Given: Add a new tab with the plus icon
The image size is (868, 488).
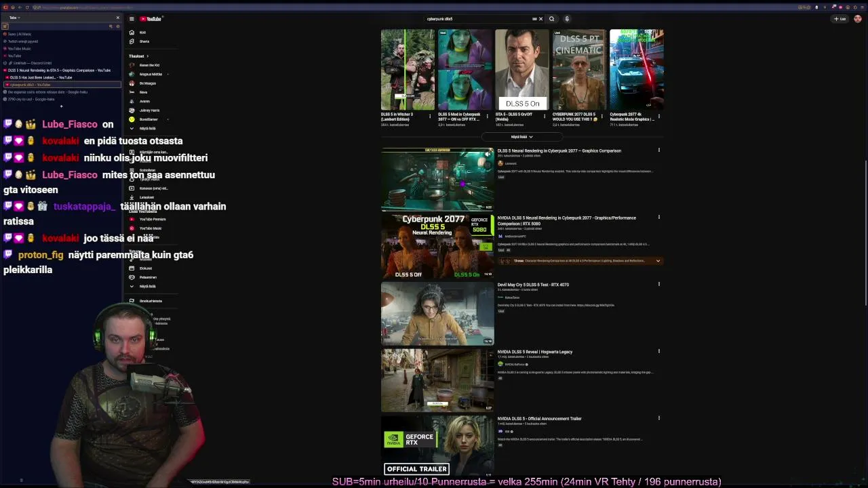Looking at the screenshot, I should tap(61, 106).
